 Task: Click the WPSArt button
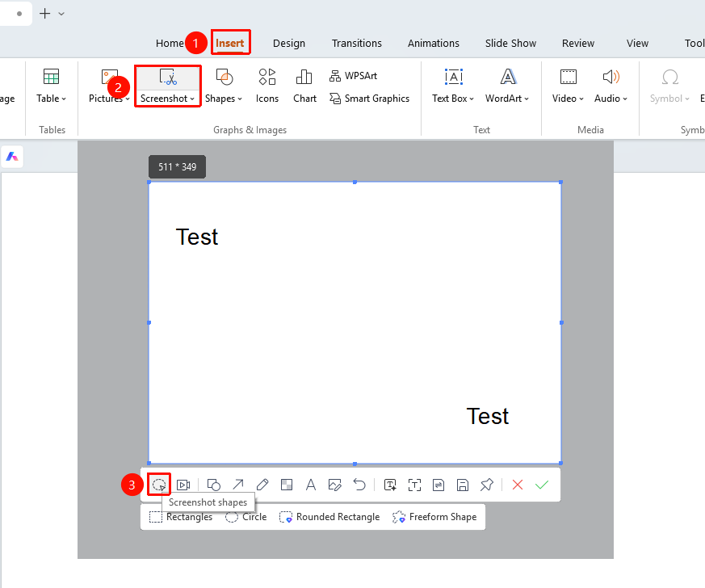[x=353, y=76]
